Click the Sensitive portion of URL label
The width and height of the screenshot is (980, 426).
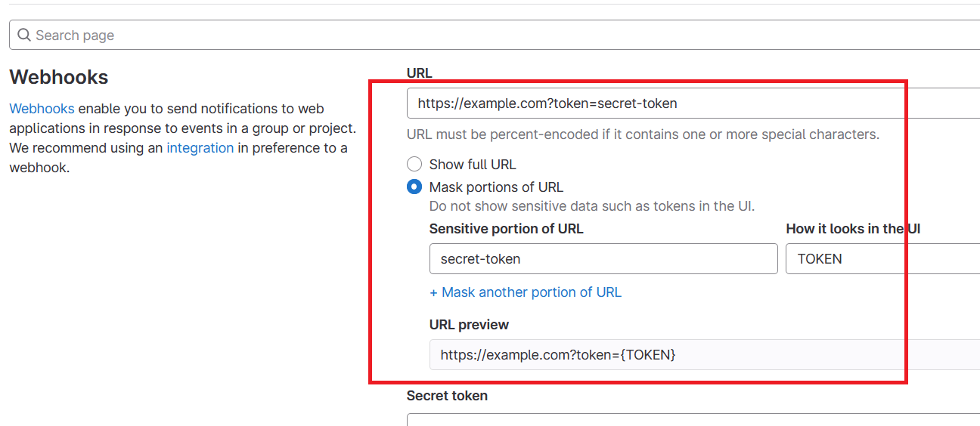pos(506,229)
